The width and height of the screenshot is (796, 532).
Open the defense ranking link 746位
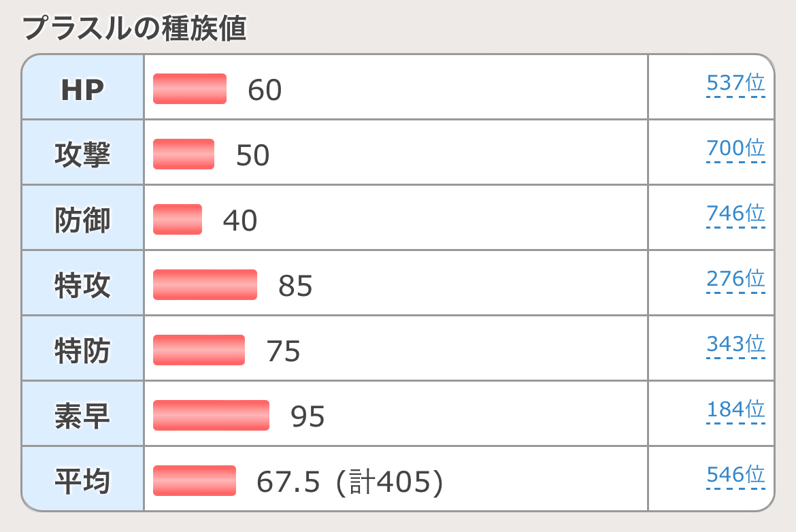pyautogui.click(x=735, y=214)
